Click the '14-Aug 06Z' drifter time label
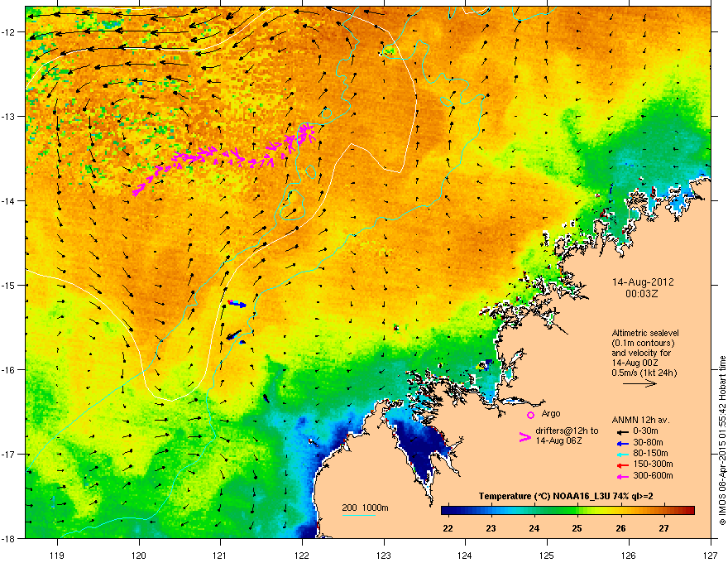The width and height of the screenshot is (728, 563). tap(559, 440)
